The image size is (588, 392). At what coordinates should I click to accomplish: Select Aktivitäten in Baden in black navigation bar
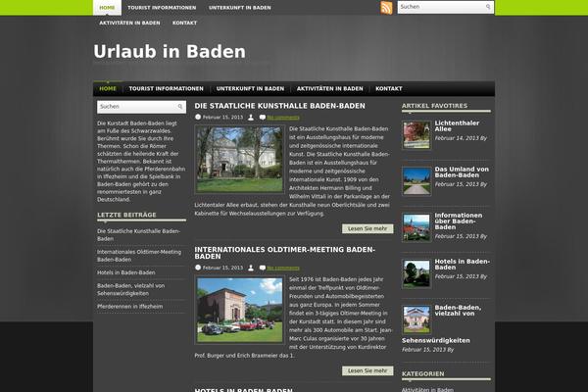pos(329,89)
